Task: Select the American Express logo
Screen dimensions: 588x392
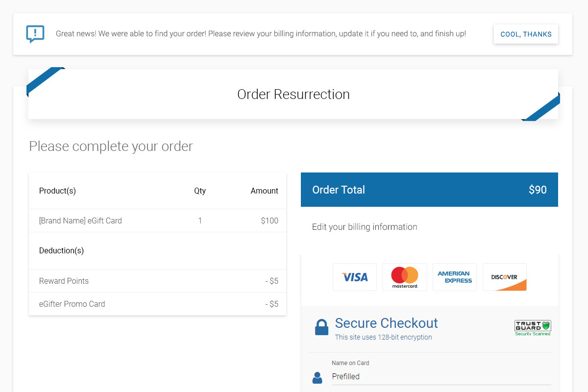Action: tap(455, 277)
